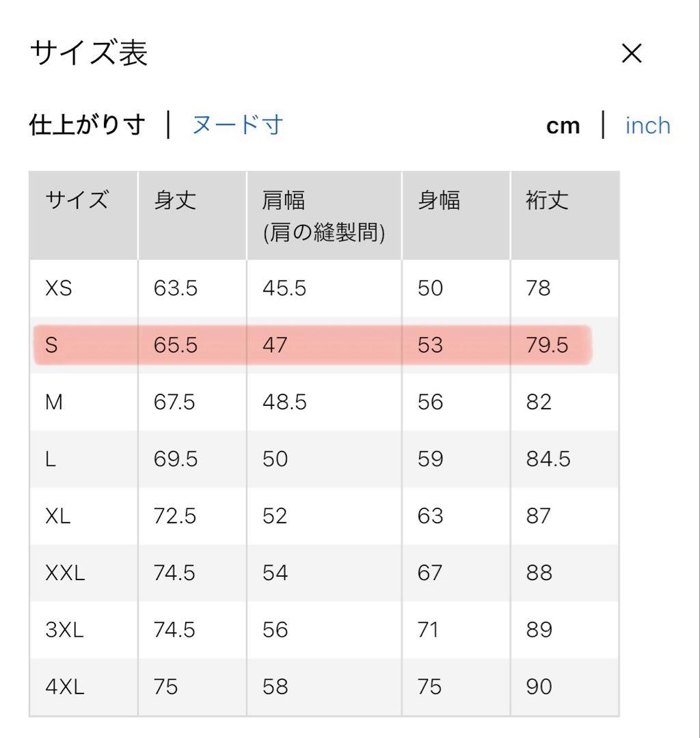Click the XS size row label
The image size is (700, 738).
58,288
